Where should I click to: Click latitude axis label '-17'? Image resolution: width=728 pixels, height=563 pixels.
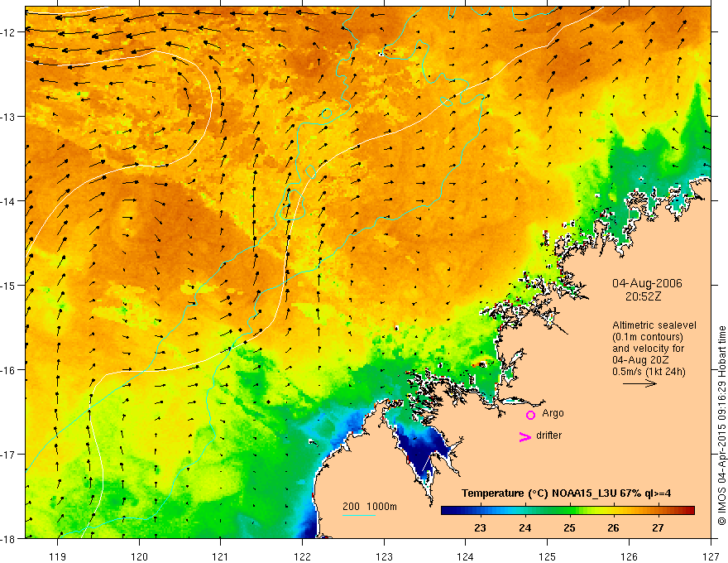(10, 455)
